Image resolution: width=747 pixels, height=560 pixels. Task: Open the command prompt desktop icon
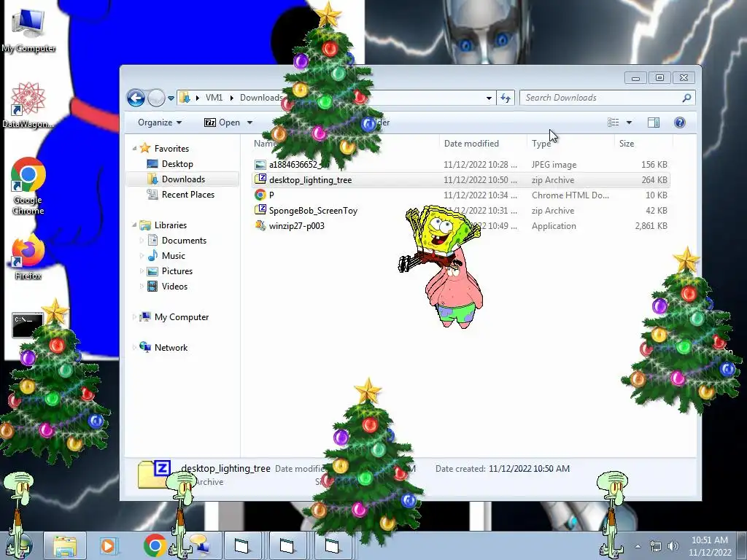coord(27,325)
